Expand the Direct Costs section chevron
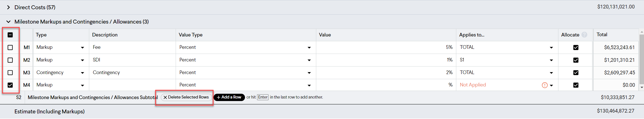Viewport: 644px width, 119px height. coord(8,7)
